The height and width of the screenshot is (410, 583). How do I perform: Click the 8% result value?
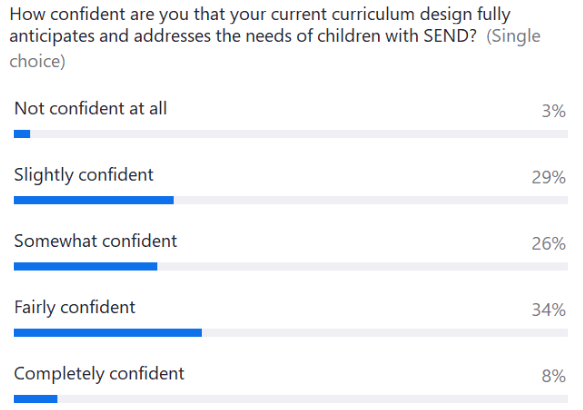coord(554,376)
